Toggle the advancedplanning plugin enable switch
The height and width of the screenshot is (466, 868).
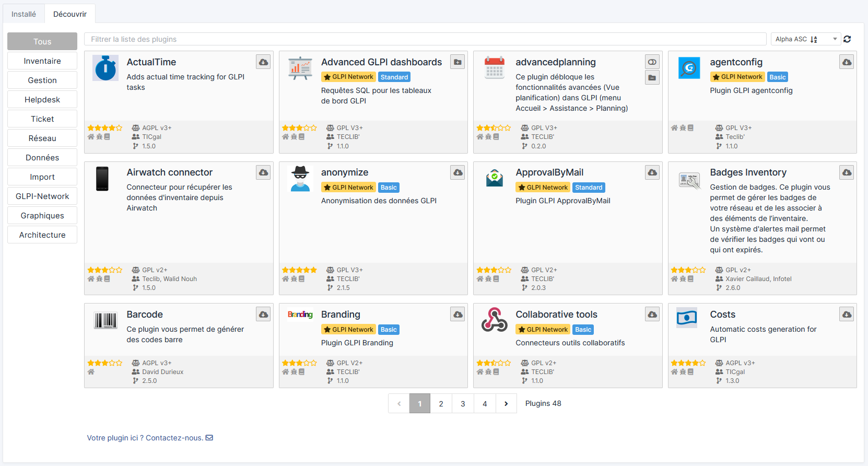[652, 62]
